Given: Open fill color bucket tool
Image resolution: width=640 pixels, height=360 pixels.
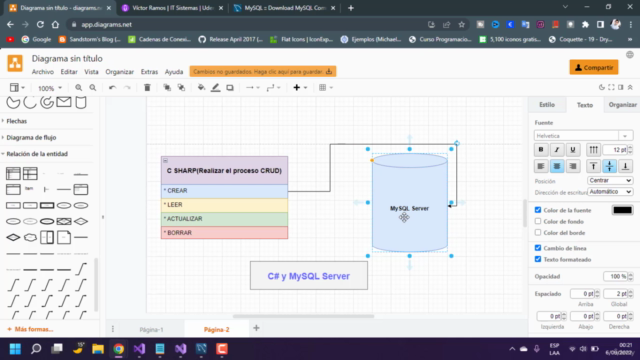Looking at the screenshot, I should pos(201,88).
